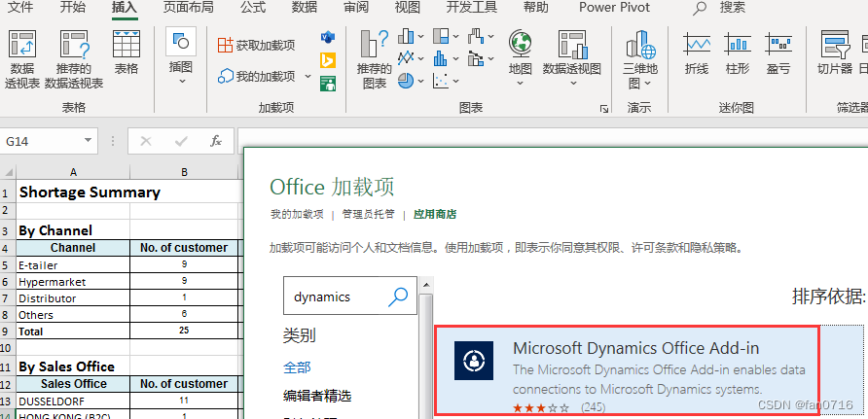Open the Name Box dropdown showing G14
Screen dimensions: 868x419
pos(88,141)
